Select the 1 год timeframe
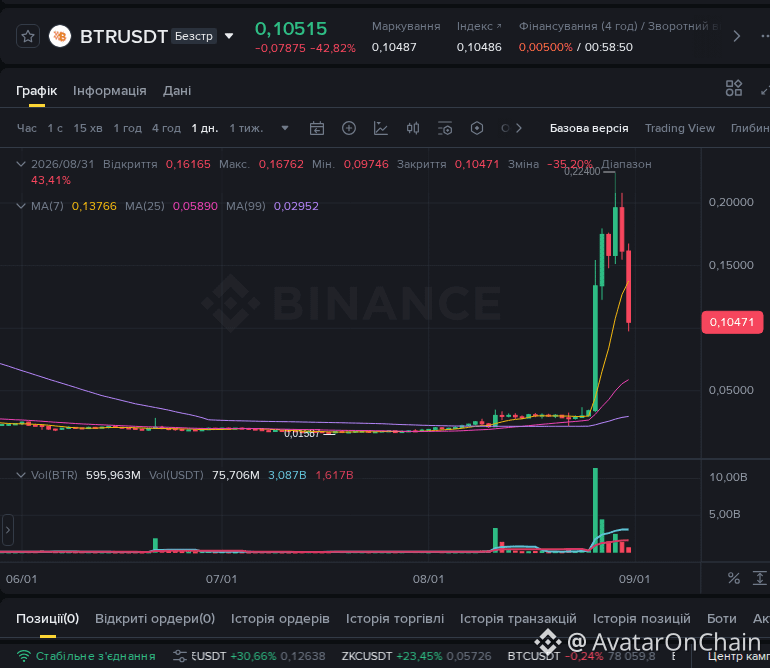The width and height of the screenshot is (770, 668). coord(128,128)
